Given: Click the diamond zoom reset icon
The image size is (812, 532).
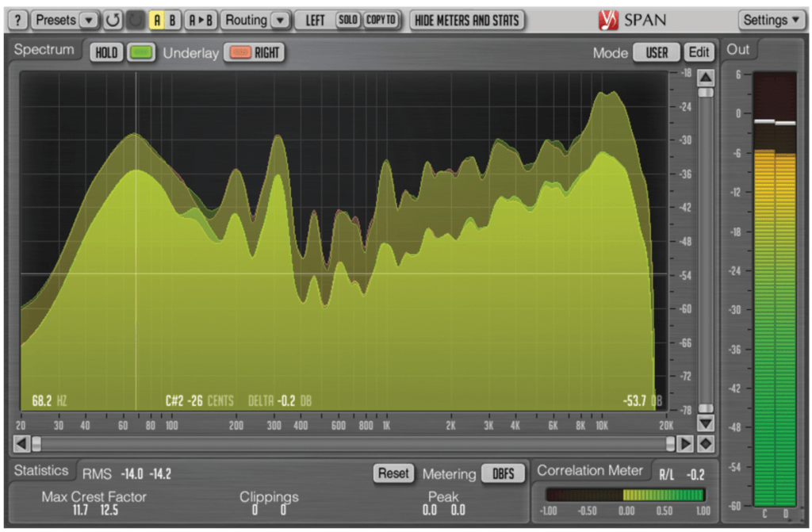Looking at the screenshot, I should [706, 443].
